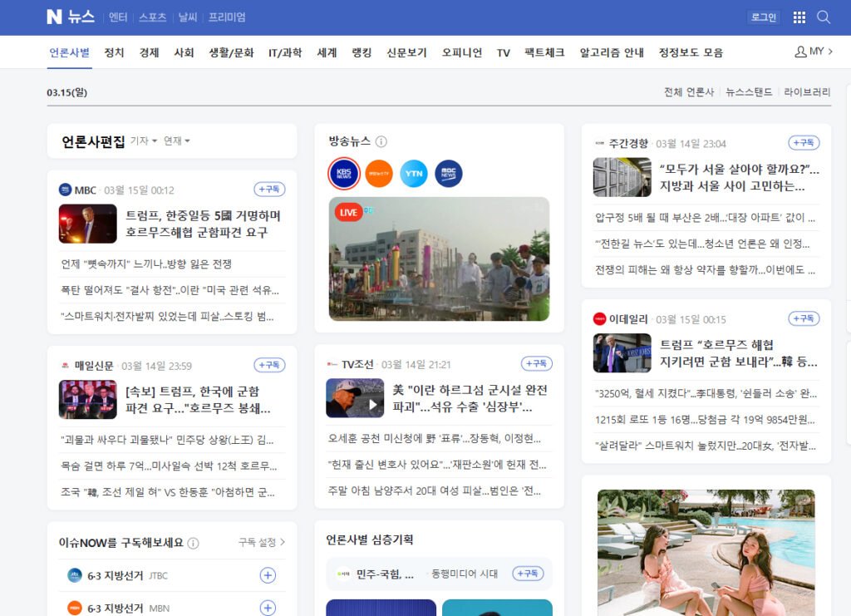
Task: Subscribe to 6-3 지방선거 JTBC issue
Action: pyautogui.click(x=268, y=575)
